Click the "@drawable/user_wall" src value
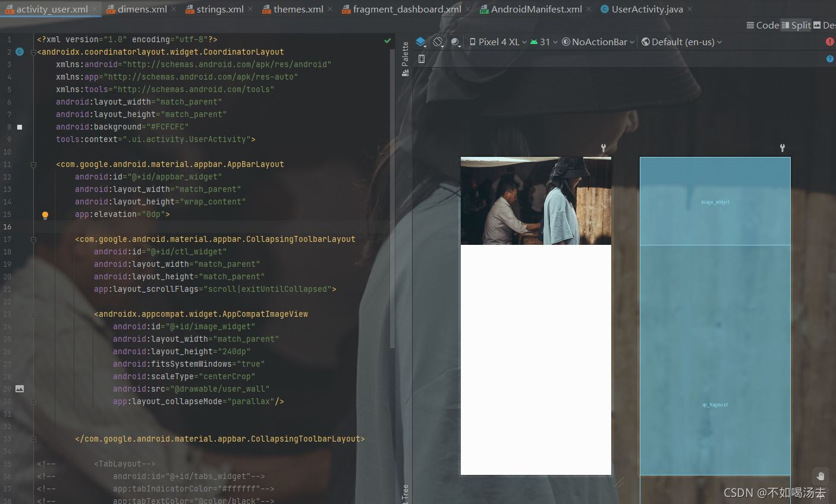 coord(219,389)
